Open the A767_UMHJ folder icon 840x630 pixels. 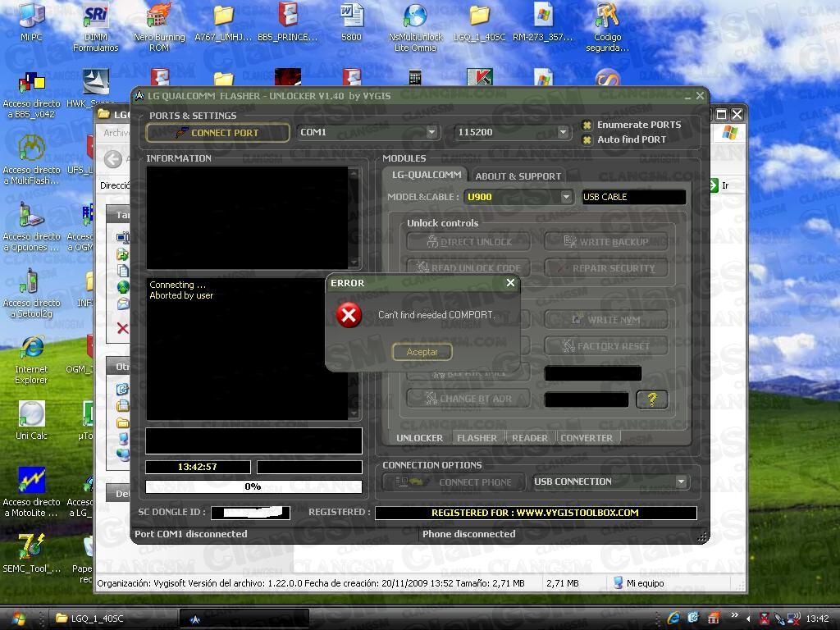pos(223,21)
